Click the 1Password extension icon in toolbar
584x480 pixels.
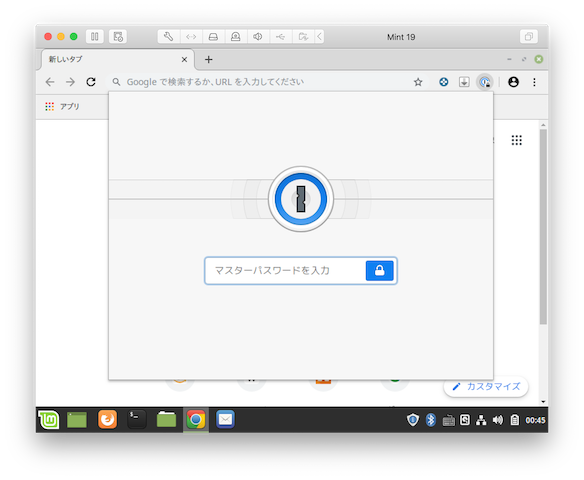coord(485,82)
